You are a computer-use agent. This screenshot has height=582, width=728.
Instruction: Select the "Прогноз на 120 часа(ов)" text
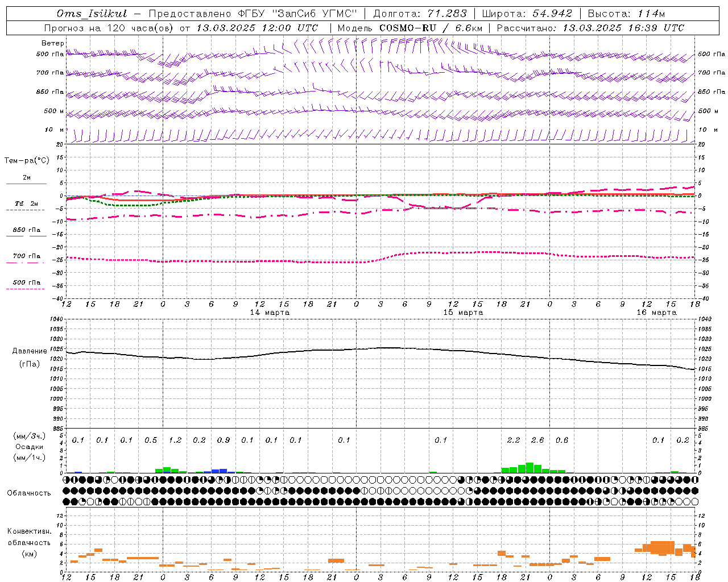tap(108, 28)
